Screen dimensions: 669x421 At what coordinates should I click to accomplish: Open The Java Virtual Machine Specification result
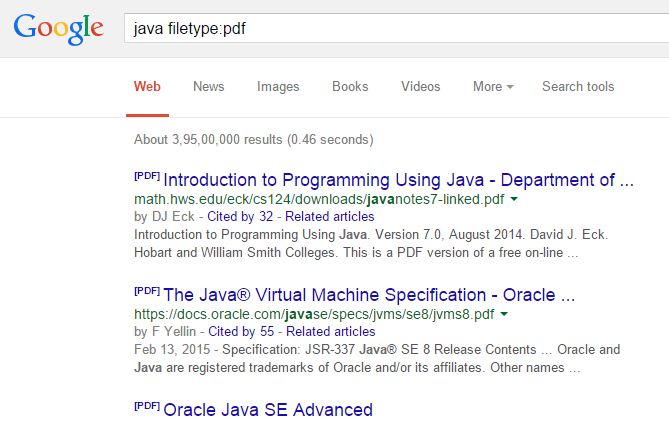[x=369, y=295]
